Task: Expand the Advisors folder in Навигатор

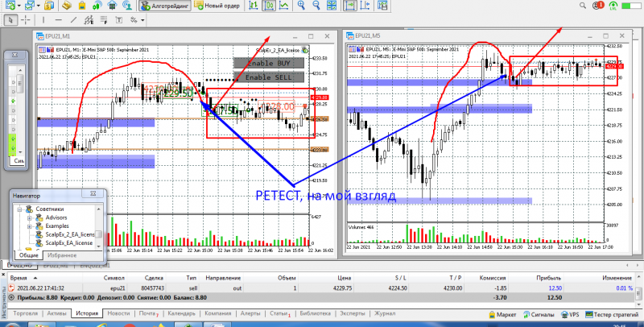Action: point(29,217)
